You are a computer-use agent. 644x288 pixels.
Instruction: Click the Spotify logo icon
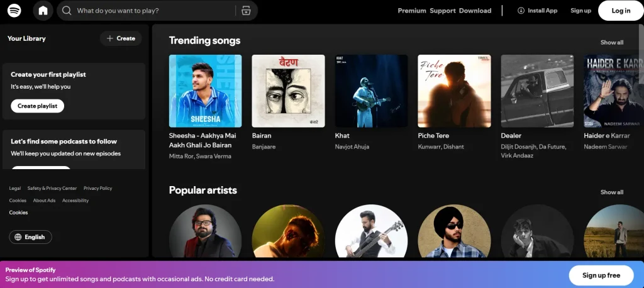14,10
